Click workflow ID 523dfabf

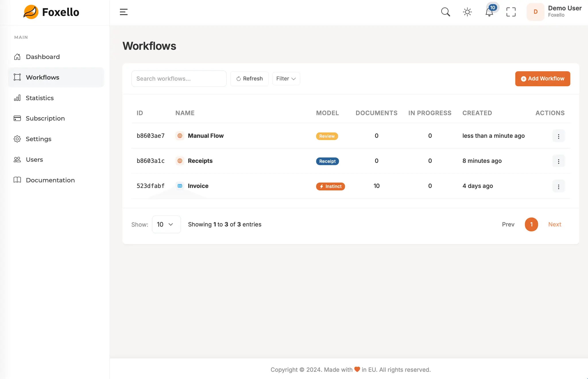coord(150,186)
